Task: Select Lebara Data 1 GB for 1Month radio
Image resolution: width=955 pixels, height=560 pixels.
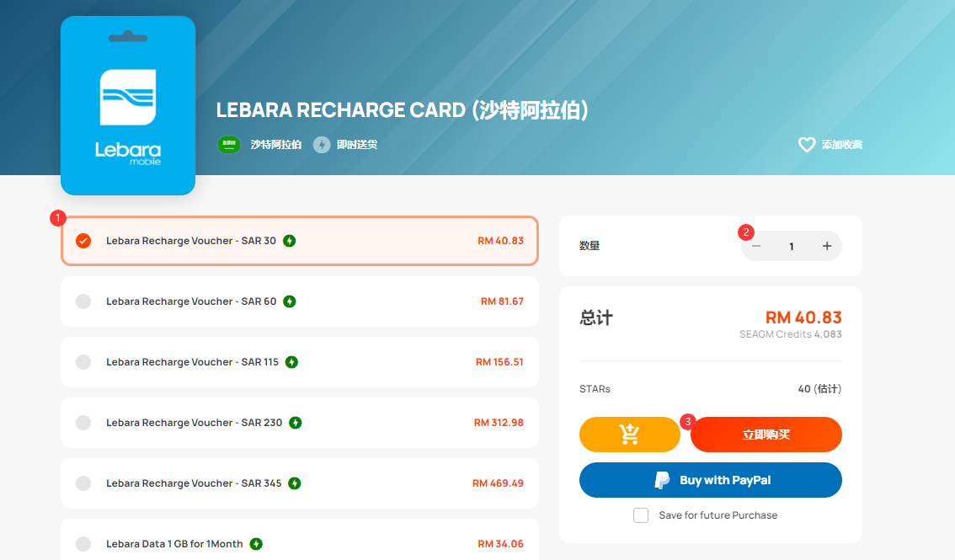Action: click(83, 544)
